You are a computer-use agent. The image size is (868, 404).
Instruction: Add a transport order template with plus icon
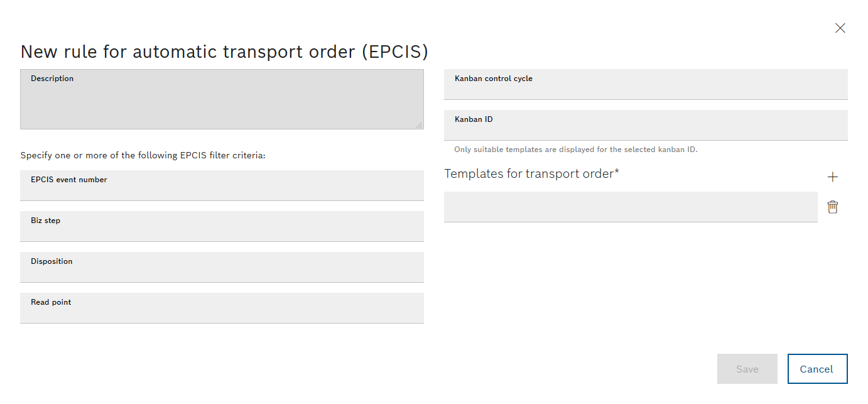tap(833, 177)
